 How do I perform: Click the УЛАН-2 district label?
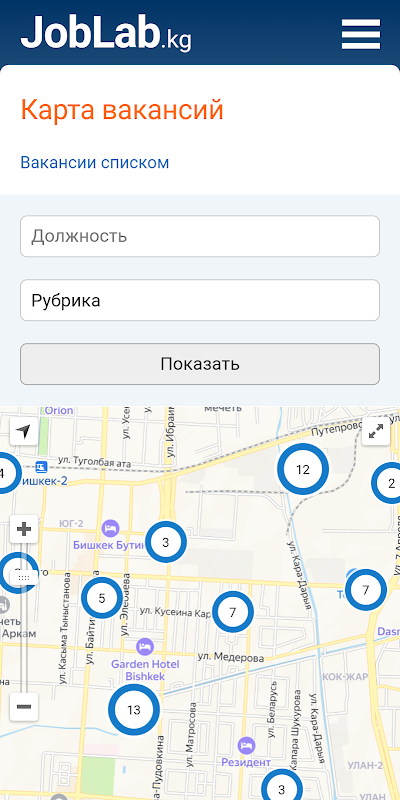[365, 765]
